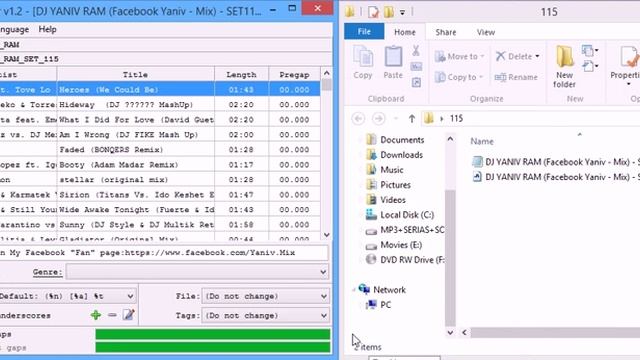Select Network in navigation pane
The height and width of the screenshot is (360, 640).
pos(382,290)
